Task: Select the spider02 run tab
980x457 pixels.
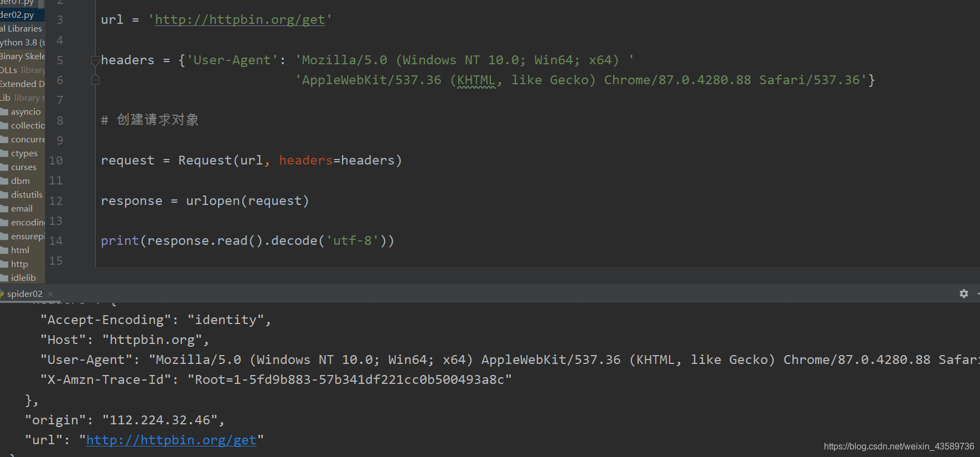Action: pos(24,294)
